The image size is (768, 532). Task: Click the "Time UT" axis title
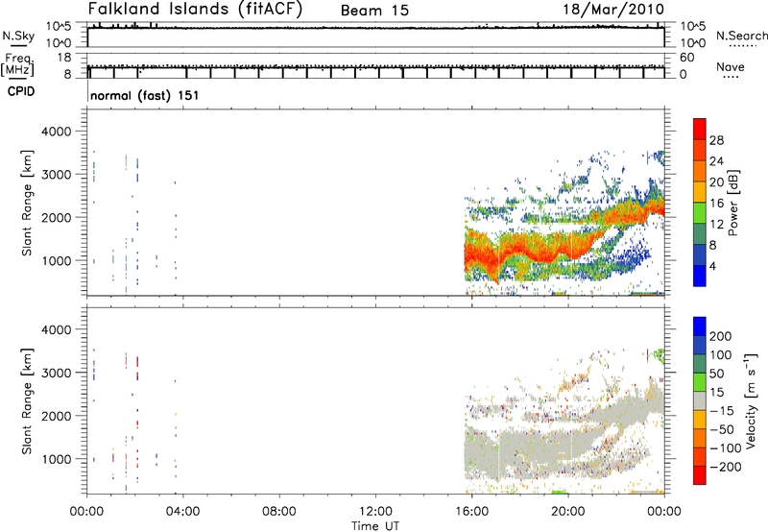click(375, 525)
